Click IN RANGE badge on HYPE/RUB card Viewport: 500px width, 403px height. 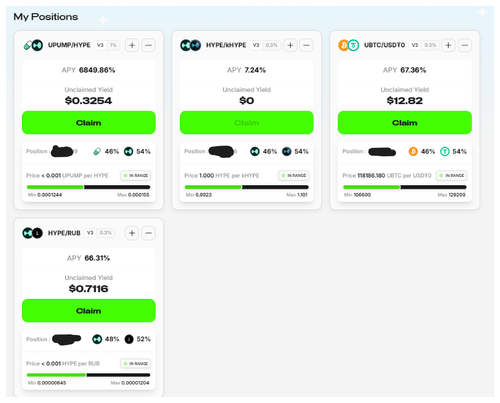[x=136, y=363]
